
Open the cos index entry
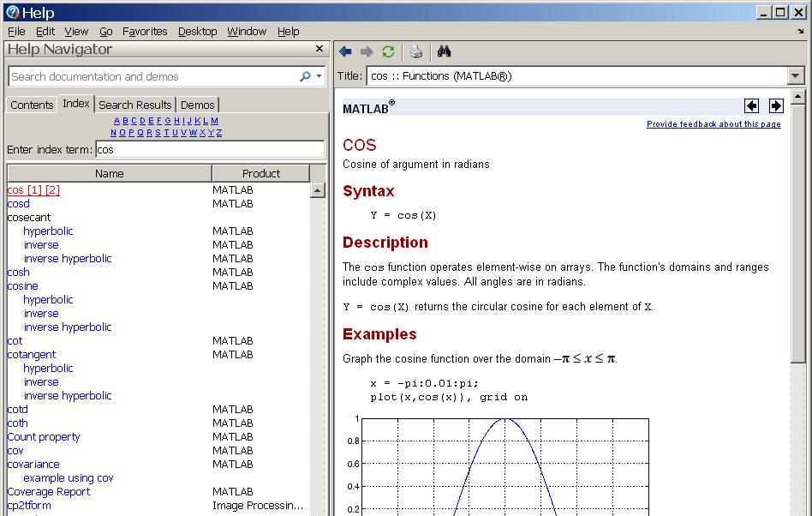pos(15,190)
